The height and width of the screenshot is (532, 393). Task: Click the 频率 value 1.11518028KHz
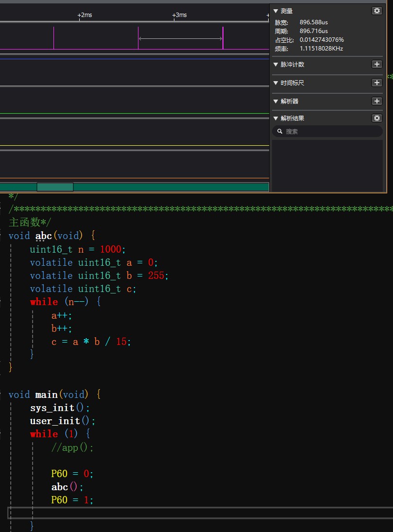321,49
